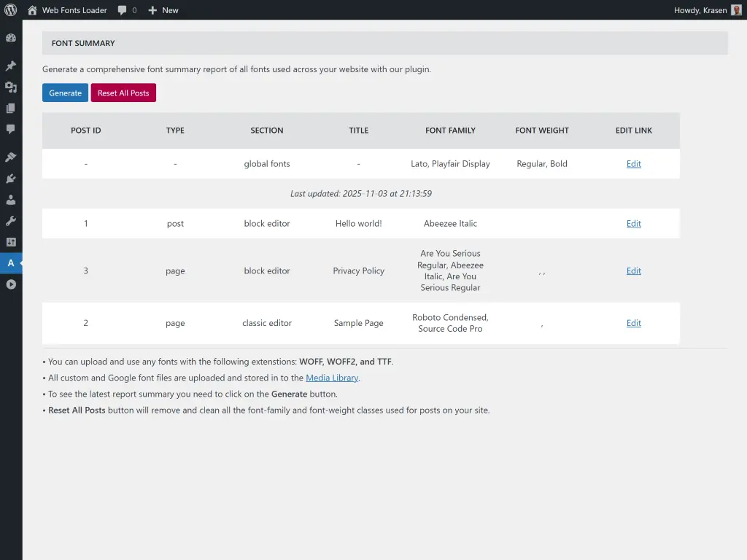
Task: Open the Tools wrench icon
Action: (11, 221)
